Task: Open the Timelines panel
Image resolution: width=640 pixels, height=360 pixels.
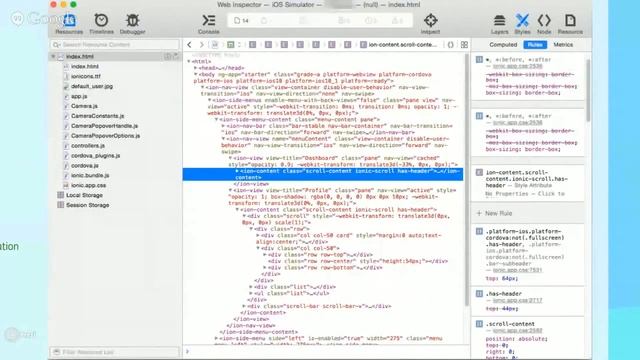Action: tap(101, 24)
